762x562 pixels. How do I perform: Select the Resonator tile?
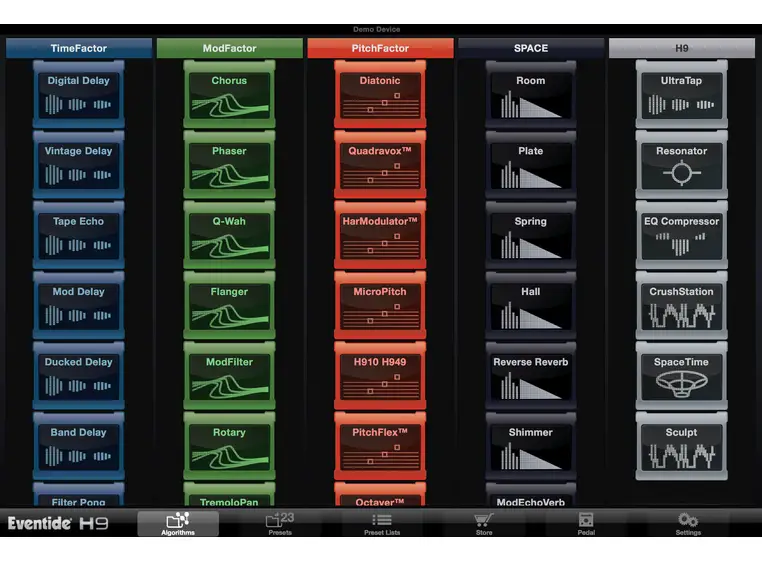681,164
